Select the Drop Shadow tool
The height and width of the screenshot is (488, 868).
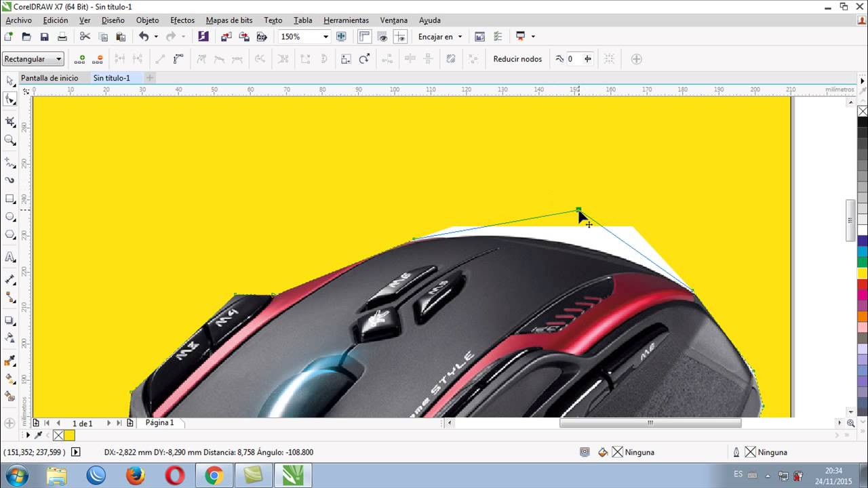point(9,320)
